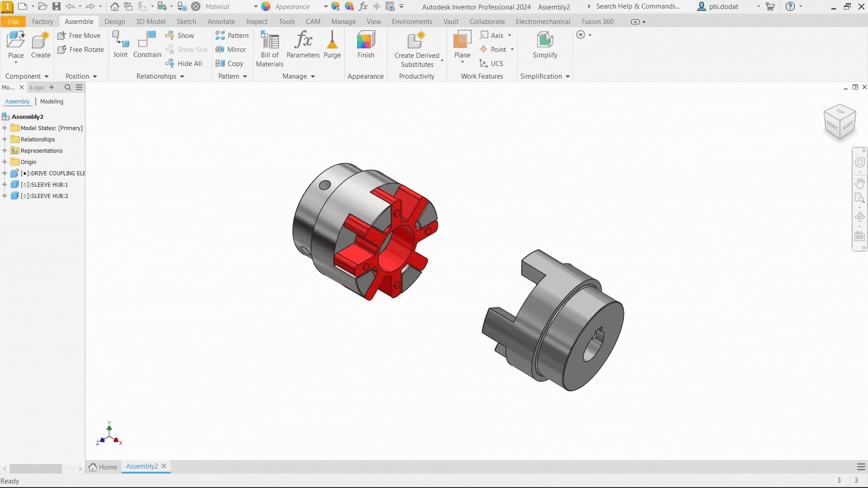This screenshot has width=868, height=488.
Task: Click the Purge tool
Action: tap(332, 45)
